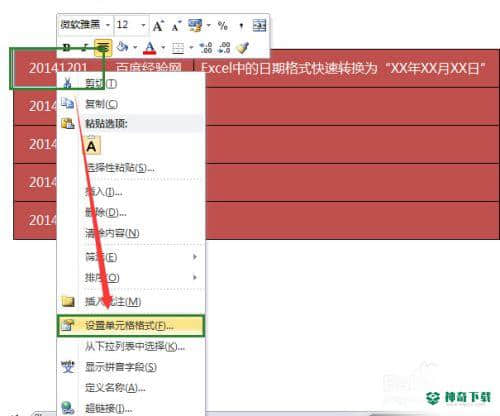
Task: Toggle Bold formatting in mini toolbar
Action: [x=67, y=48]
